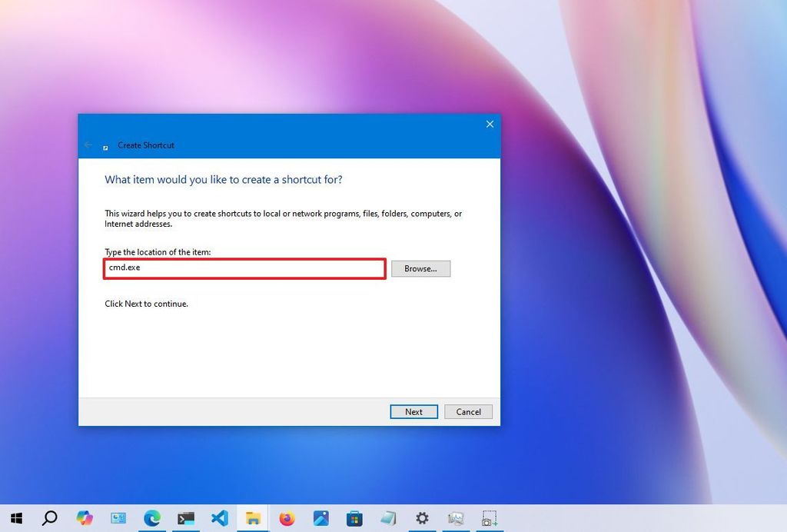Close the Create Shortcut dialog
The image size is (787, 532).
(490, 124)
